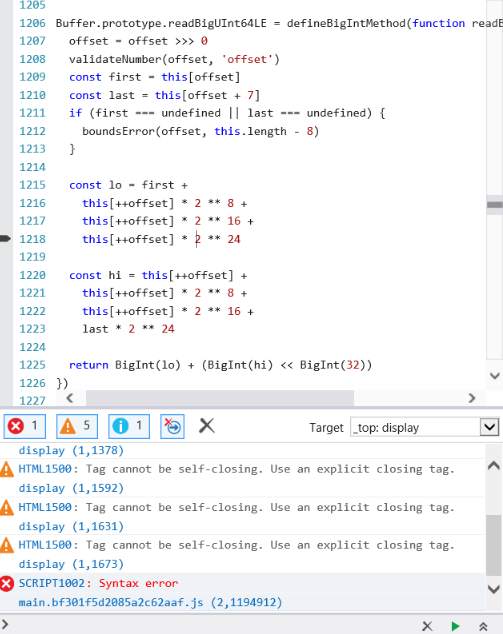This screenshot has height=634, width=503.
Task: Click the current line arrow marker at 1218
Action: (5, 239)
